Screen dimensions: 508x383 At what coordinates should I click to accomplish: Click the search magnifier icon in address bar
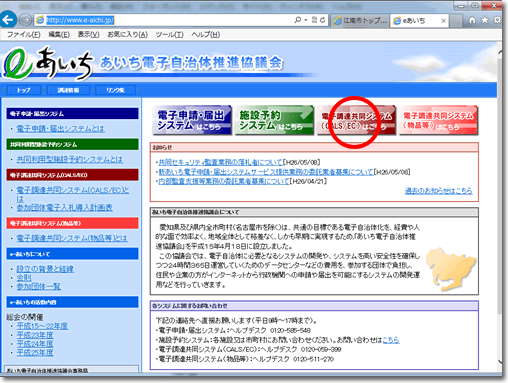tap(297, 20)
